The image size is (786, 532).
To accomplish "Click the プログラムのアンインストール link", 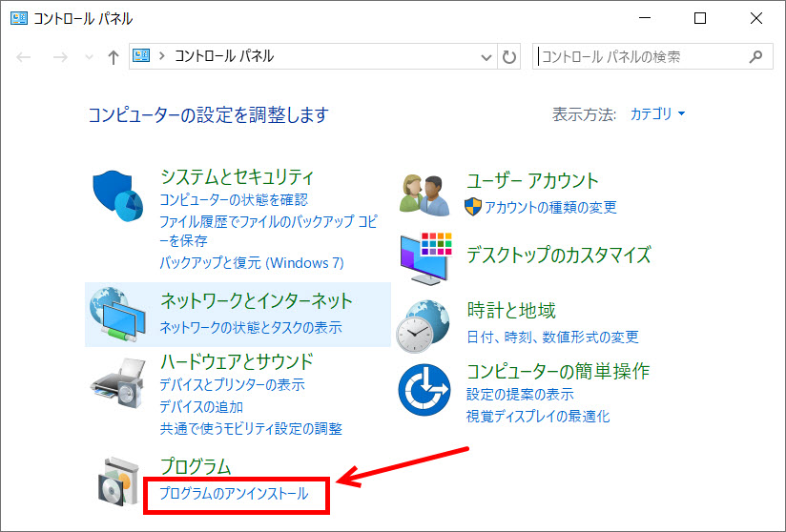I will (x=234, y=494).
